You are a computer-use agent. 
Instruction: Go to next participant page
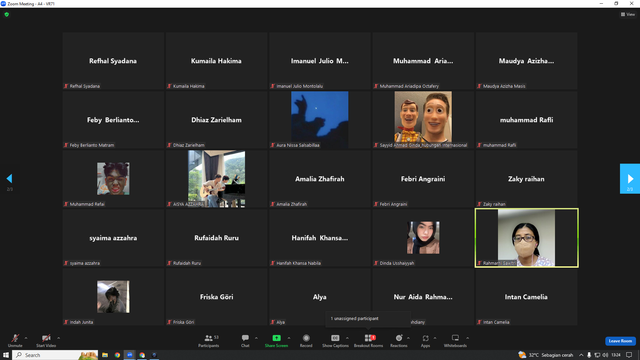[630, 179]
